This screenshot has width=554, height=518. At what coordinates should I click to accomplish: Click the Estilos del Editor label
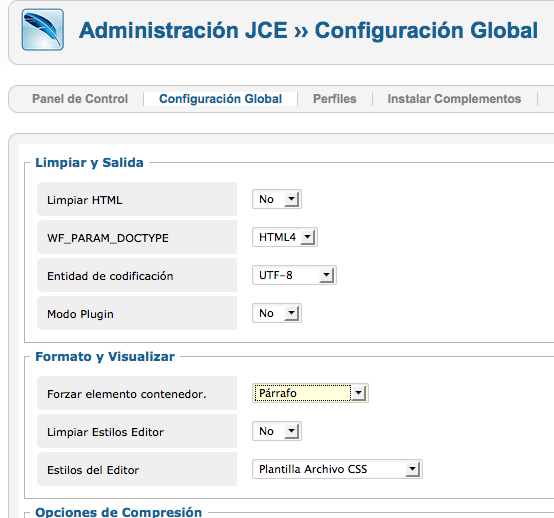click(93, 470)
